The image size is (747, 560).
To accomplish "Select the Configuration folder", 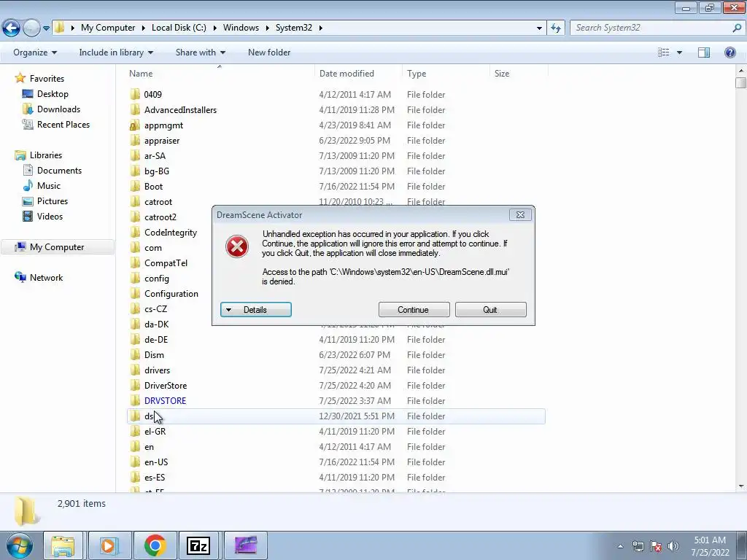I will tap(171, 293).
